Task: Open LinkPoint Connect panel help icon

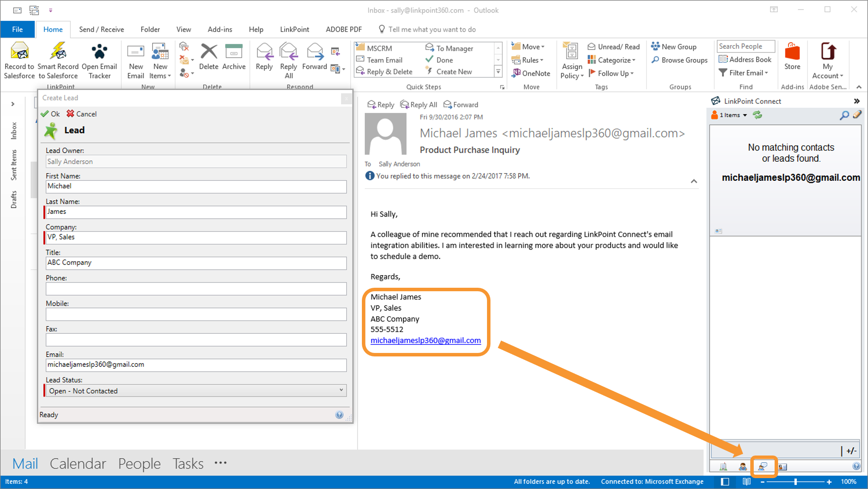Action: 856,466
